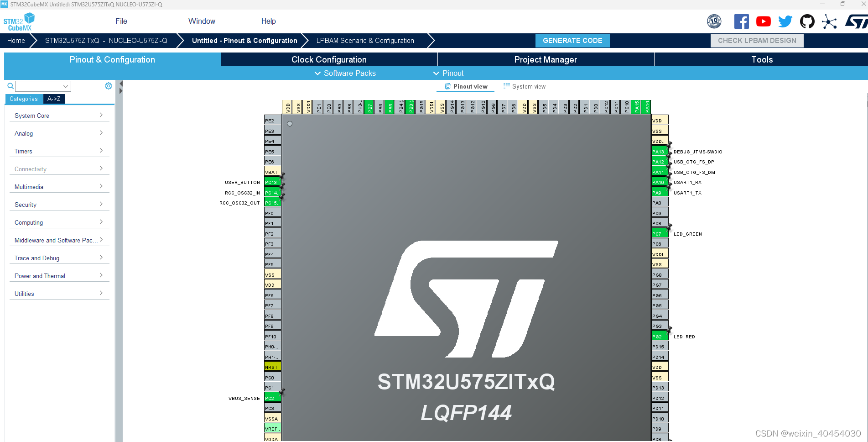
Task: Select pin PA10 USART1_RX
Action: (660, 182)
